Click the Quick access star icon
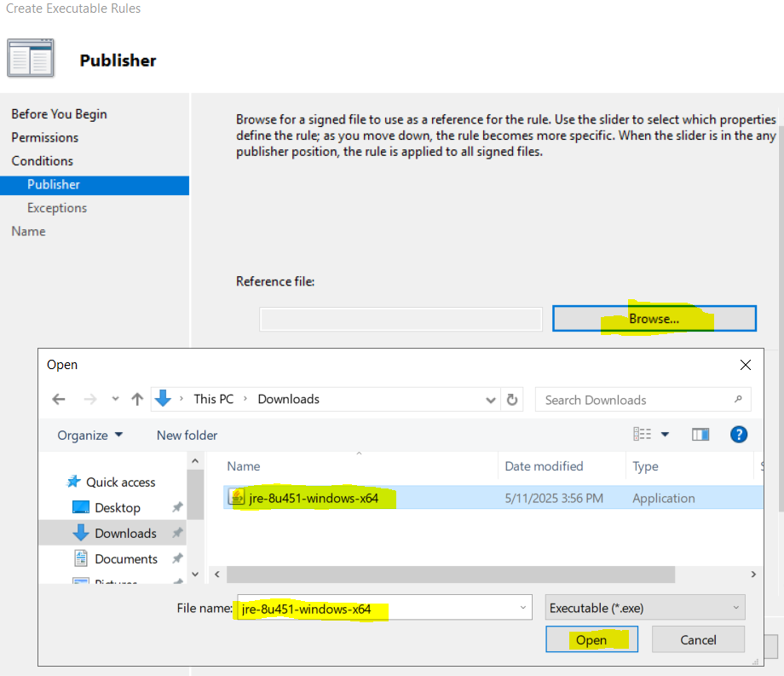784x676 pixels. click(x=73, y=482)
